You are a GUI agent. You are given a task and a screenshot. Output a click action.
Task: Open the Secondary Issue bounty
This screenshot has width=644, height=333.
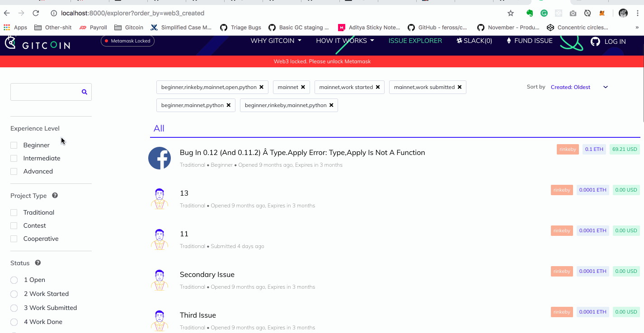(207, 274)
